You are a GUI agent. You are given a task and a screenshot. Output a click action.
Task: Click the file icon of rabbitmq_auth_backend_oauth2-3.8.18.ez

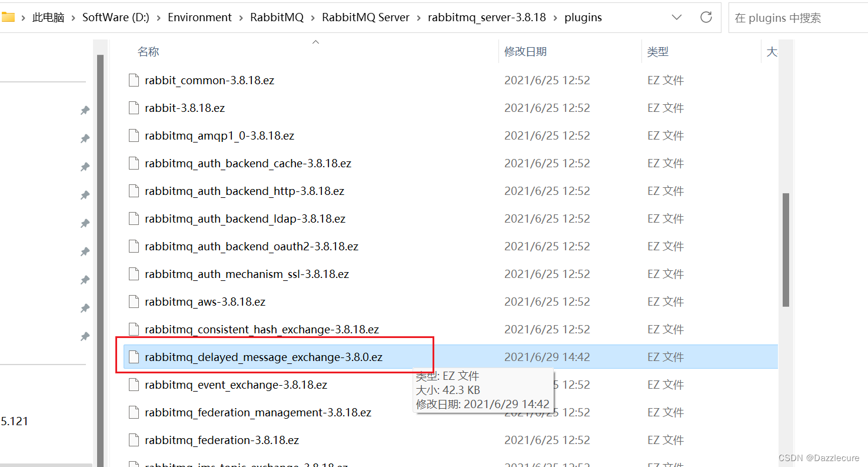coord(134,246)
